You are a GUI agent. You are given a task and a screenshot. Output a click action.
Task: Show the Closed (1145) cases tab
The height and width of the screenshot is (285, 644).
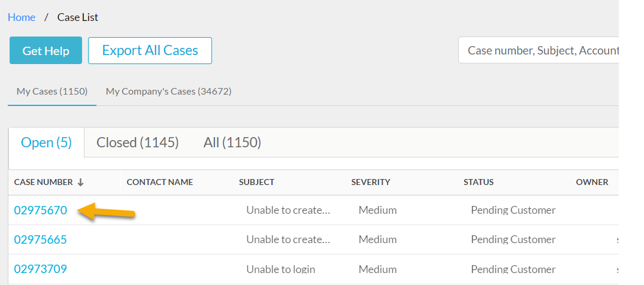[x=138, y=142]
